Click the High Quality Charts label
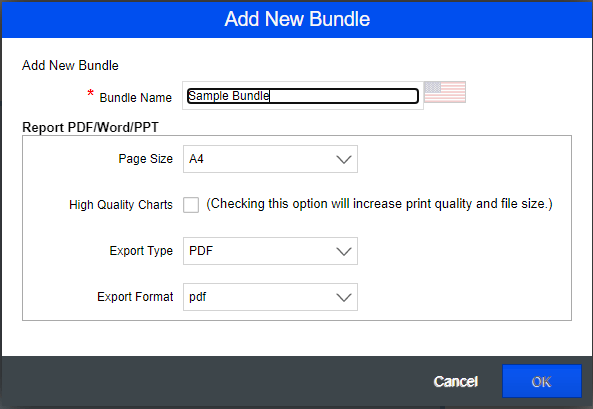Viewport: 593px width, 409px height. click(121, 205)
